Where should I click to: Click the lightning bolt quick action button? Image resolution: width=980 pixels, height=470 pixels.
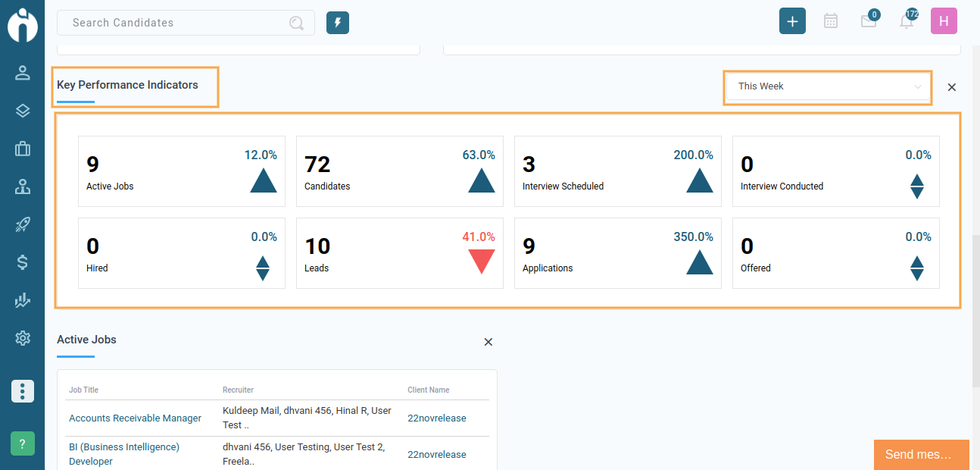click(338, 23)
